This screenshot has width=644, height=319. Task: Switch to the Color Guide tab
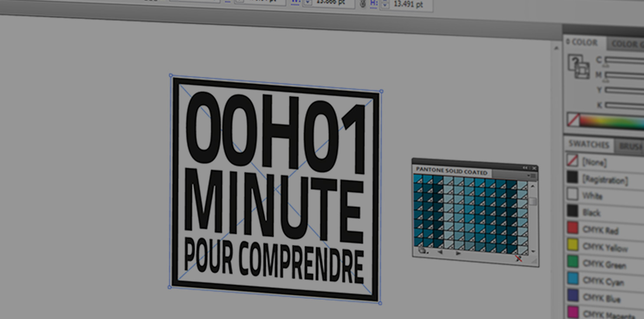coord(625,44)
